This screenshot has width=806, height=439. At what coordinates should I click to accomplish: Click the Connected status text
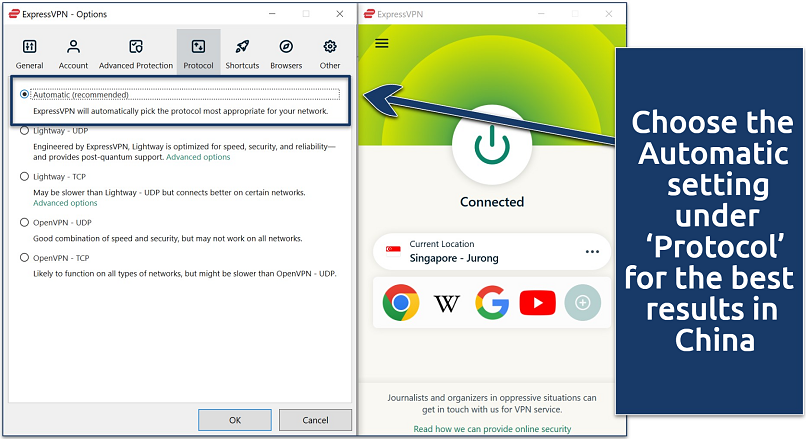[492, 202]
